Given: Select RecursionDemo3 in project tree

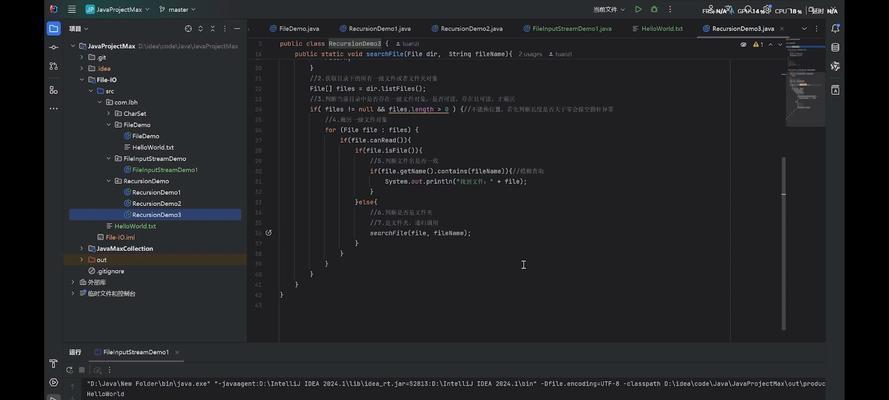Looking at the screenshot, I should (155, 215).
